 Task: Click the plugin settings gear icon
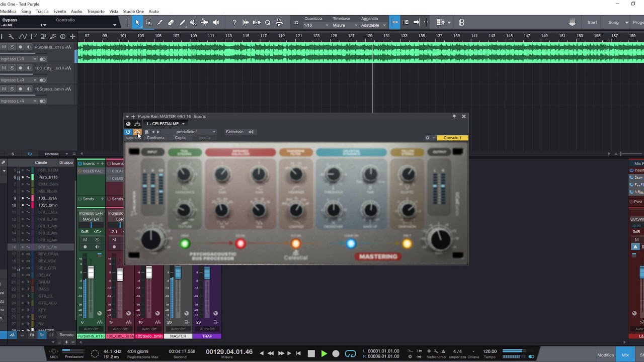point(428,138)
